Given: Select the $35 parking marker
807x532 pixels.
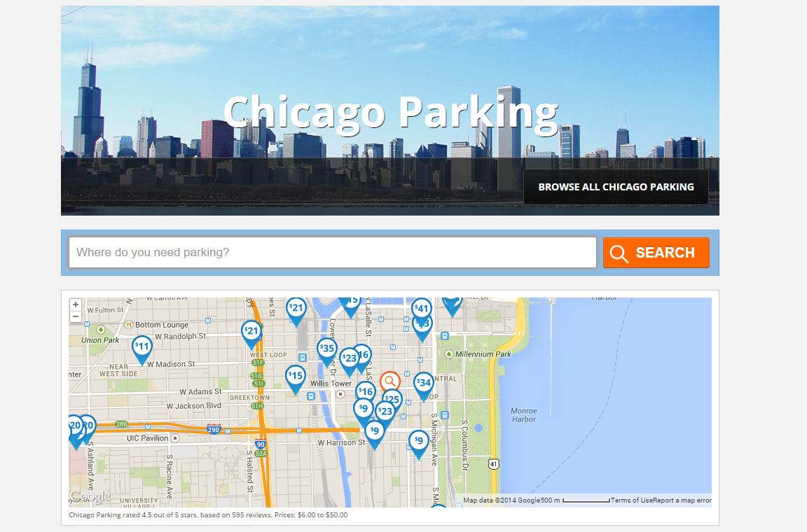Looking at the screenshot, I should coord(327,352).
